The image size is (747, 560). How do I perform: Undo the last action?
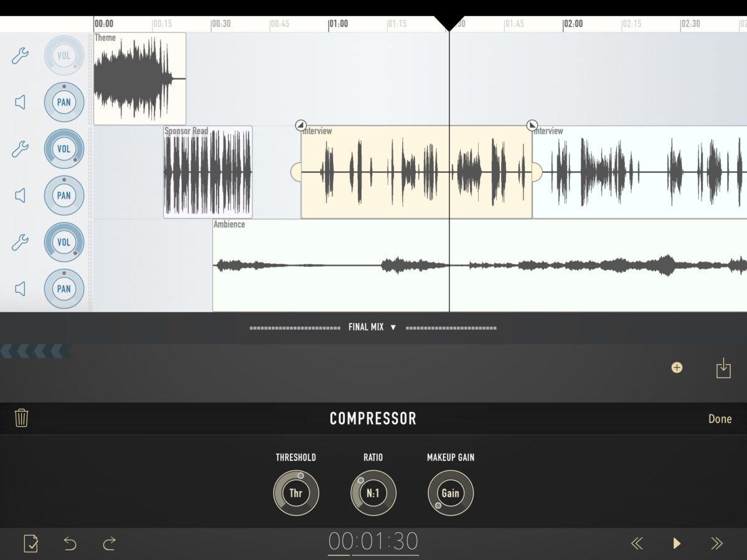(70, 544)
